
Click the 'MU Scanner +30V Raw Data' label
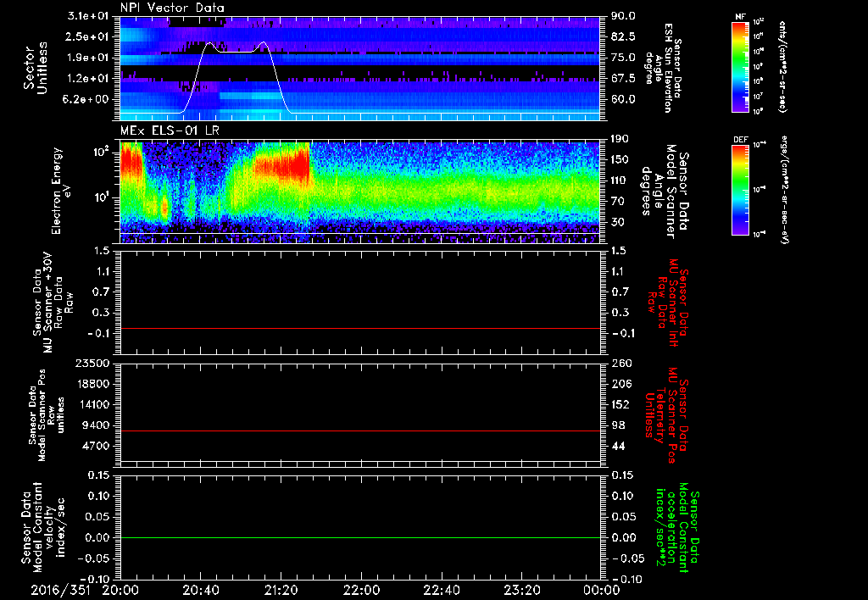click(53, 303)
